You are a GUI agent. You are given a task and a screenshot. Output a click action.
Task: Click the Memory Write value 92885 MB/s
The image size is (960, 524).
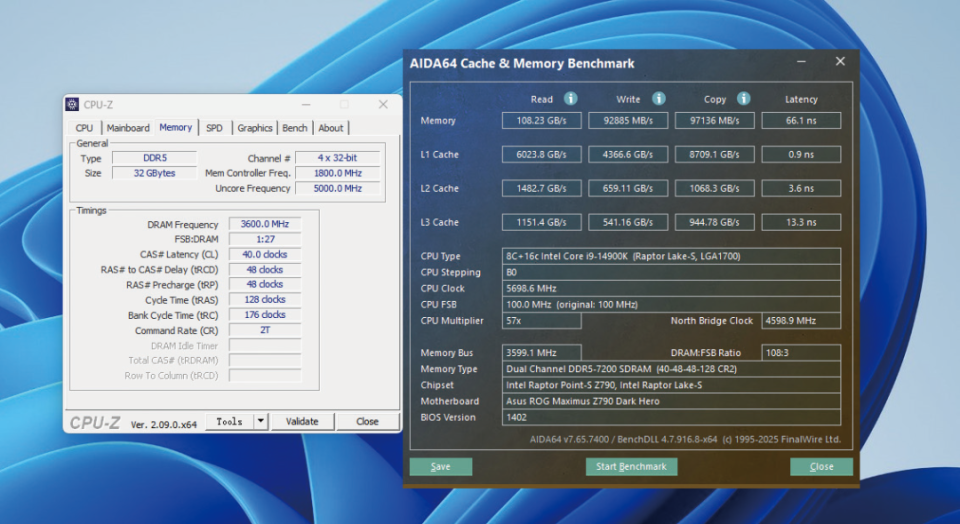pyautogui.click(x=628, y=121)
